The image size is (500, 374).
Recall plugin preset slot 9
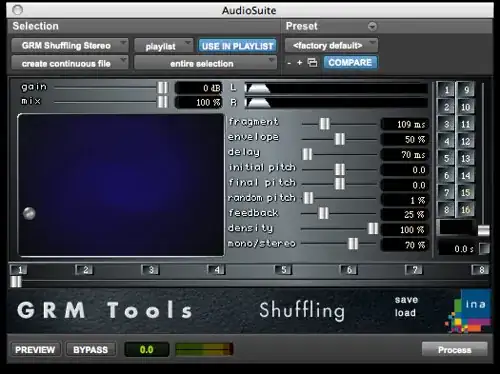coord(465,89)
